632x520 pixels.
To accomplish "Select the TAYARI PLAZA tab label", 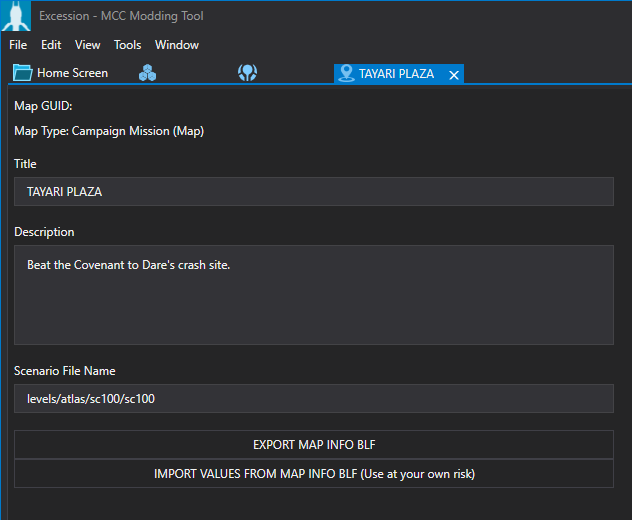I will coord(397,74).
